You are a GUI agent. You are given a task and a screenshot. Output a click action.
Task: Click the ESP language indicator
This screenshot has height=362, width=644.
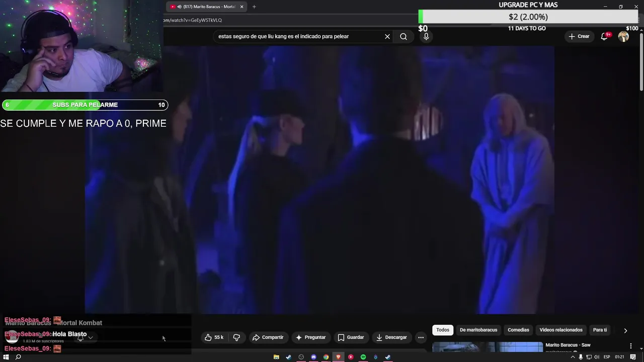[x=607, y=357]
